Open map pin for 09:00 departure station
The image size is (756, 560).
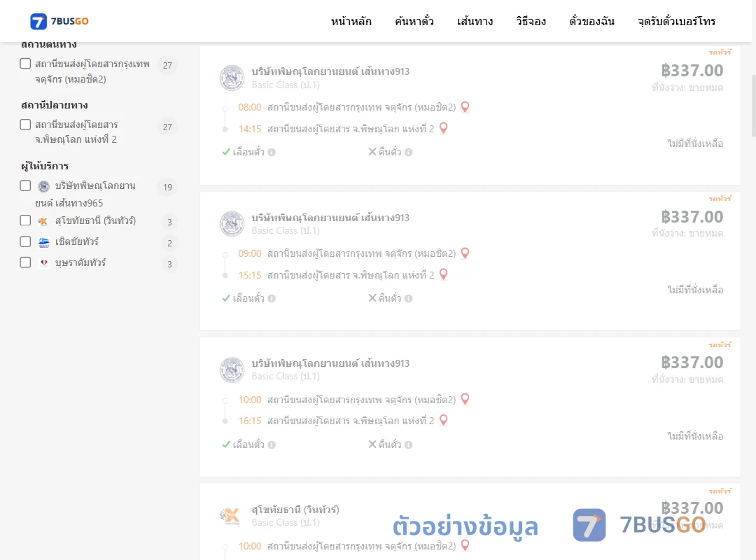(465, 253)
